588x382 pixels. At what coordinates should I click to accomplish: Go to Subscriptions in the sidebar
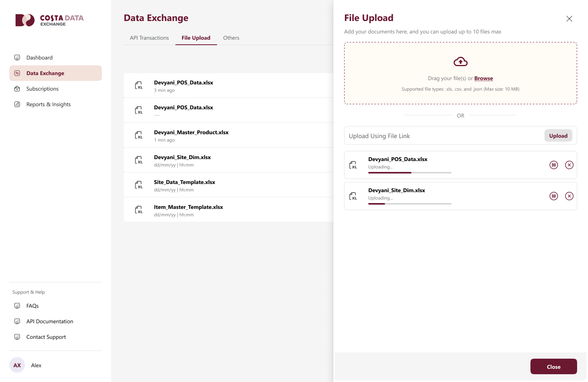56,89
